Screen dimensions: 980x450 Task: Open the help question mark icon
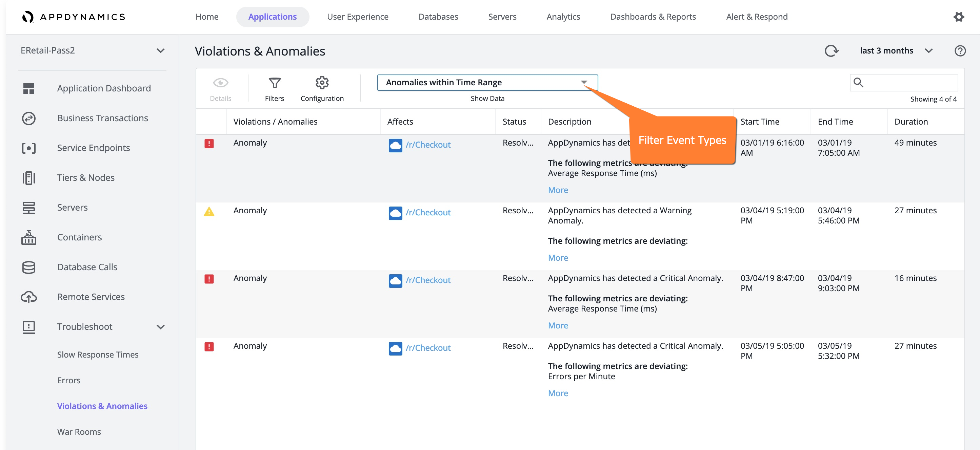point(960,50)
